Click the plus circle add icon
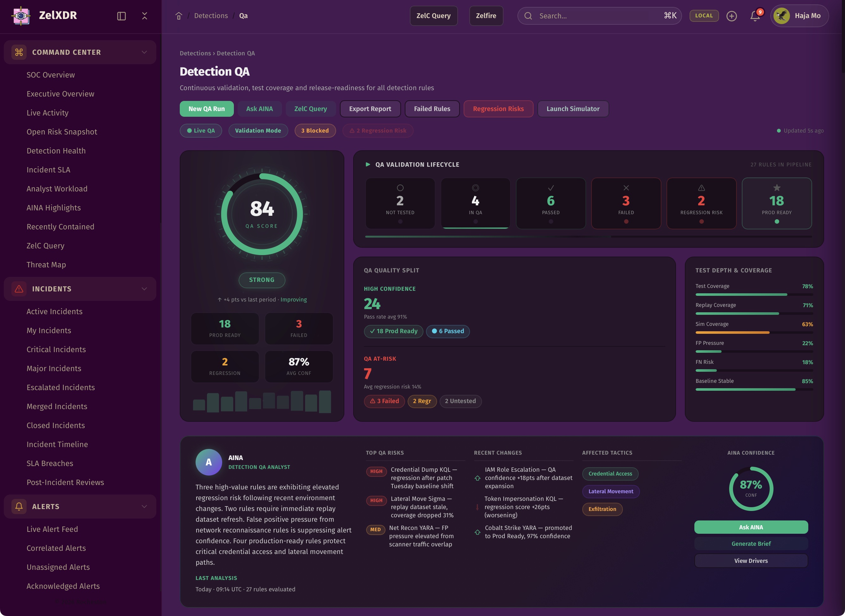Image resolution: width=845 pixels, height=616 pixels. [731, 16]
